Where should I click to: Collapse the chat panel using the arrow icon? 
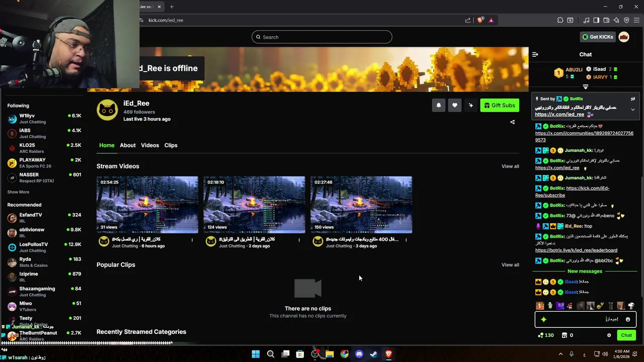(535, 54)
